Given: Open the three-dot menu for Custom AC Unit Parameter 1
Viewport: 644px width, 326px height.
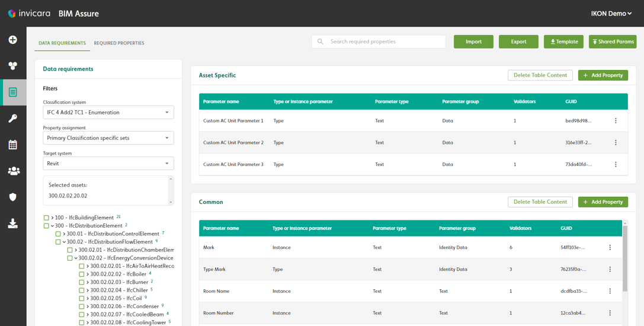Looking at the screenshot, I should point(616,121).
